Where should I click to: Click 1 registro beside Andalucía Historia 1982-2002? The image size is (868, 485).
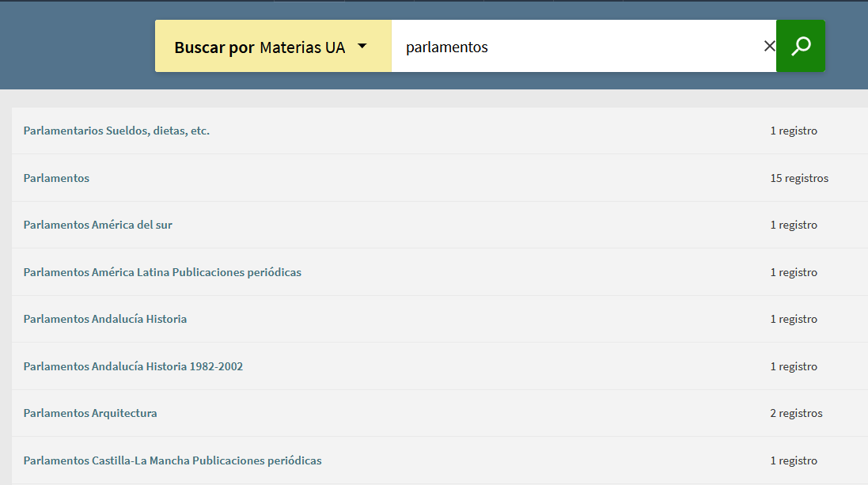pos(794,366)
